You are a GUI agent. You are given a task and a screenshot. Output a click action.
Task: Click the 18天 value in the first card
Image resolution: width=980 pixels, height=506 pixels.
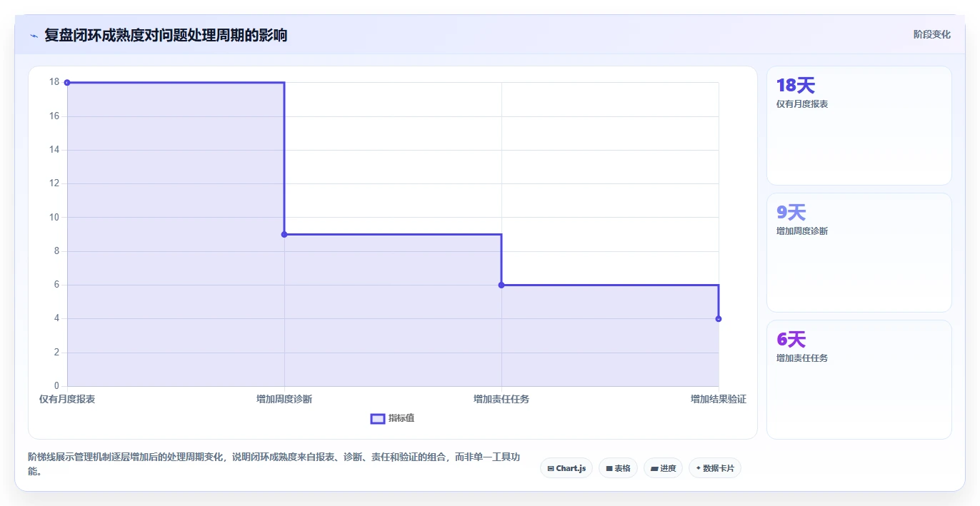[x=796, y=86]
